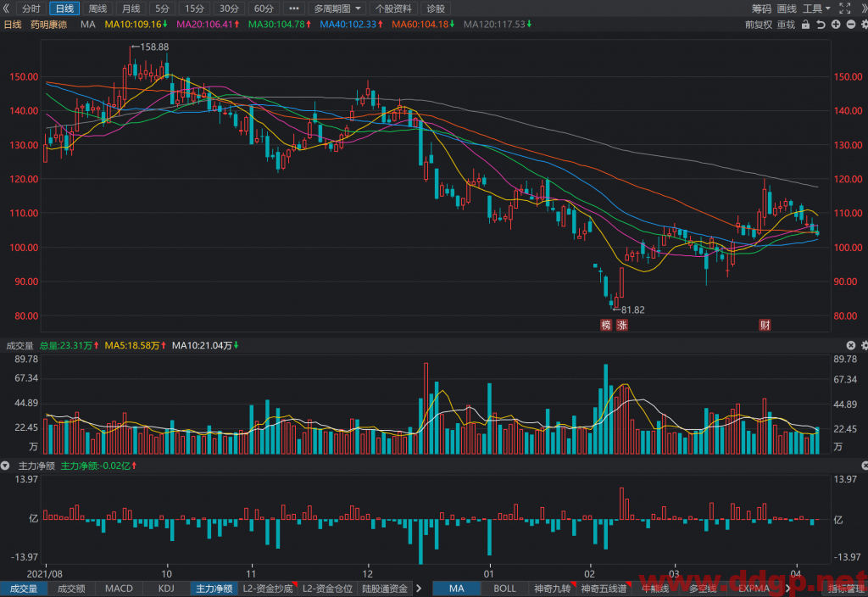Click the 财 financial report marker

[765, 325]
